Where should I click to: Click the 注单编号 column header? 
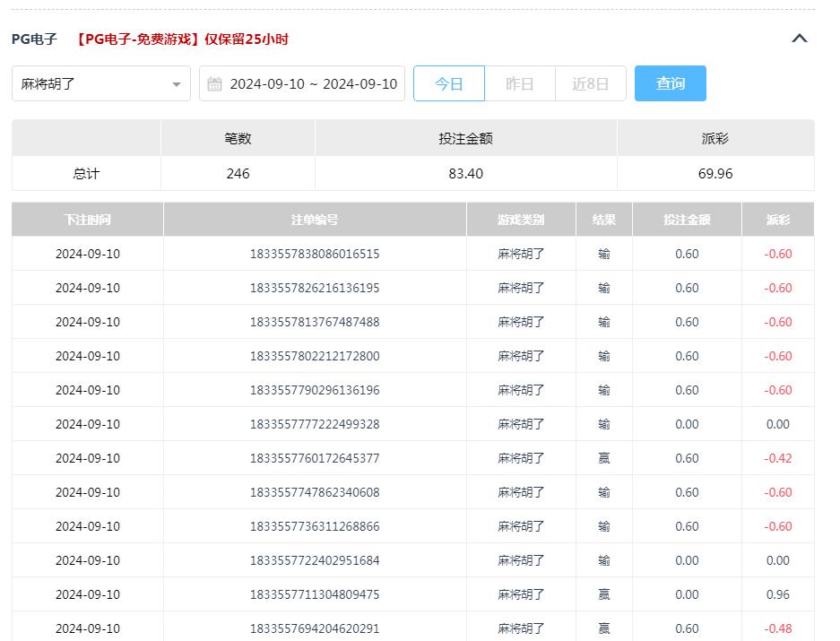[314, 219]
